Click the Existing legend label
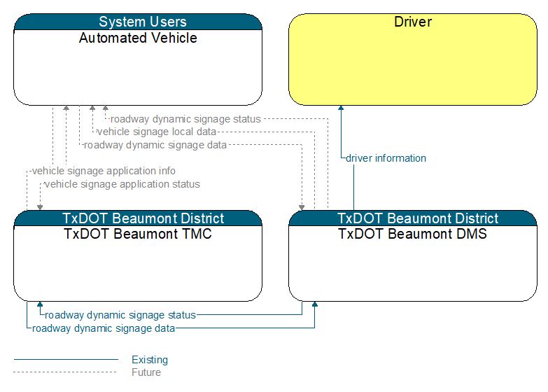548x392 pixels. click(x=150, y=360)
